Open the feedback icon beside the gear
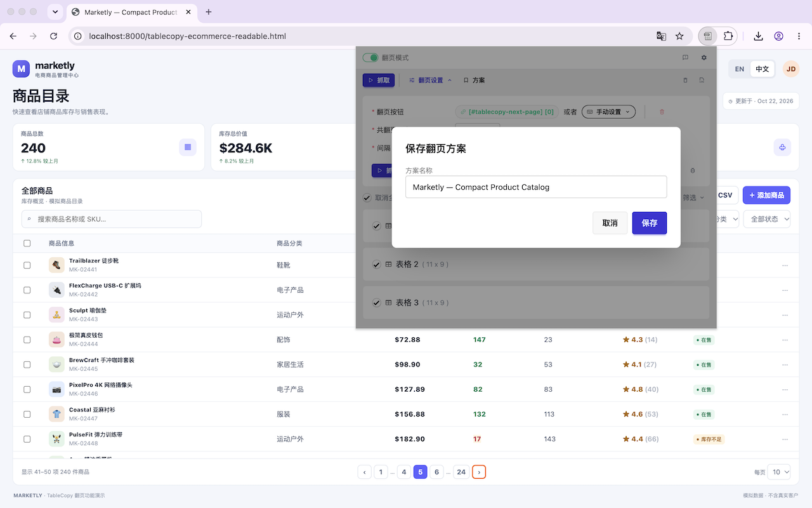 685,58
